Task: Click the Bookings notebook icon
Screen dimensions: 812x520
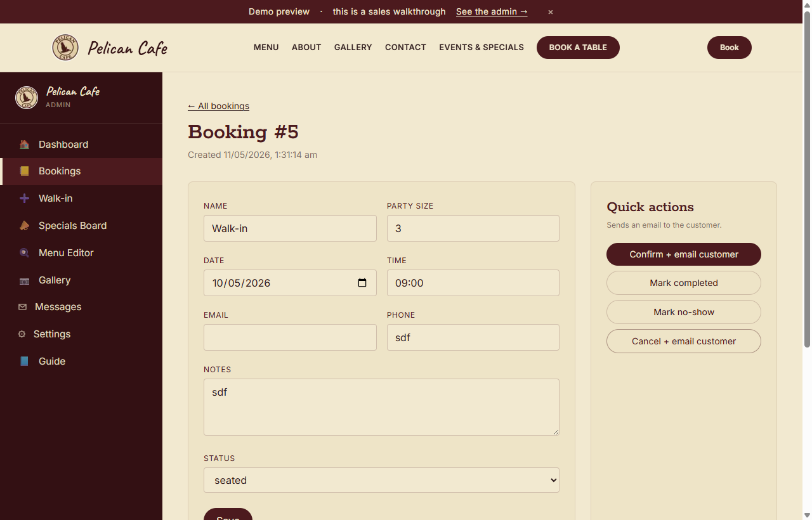Action: pyautogui.click(x=24, y=171)
